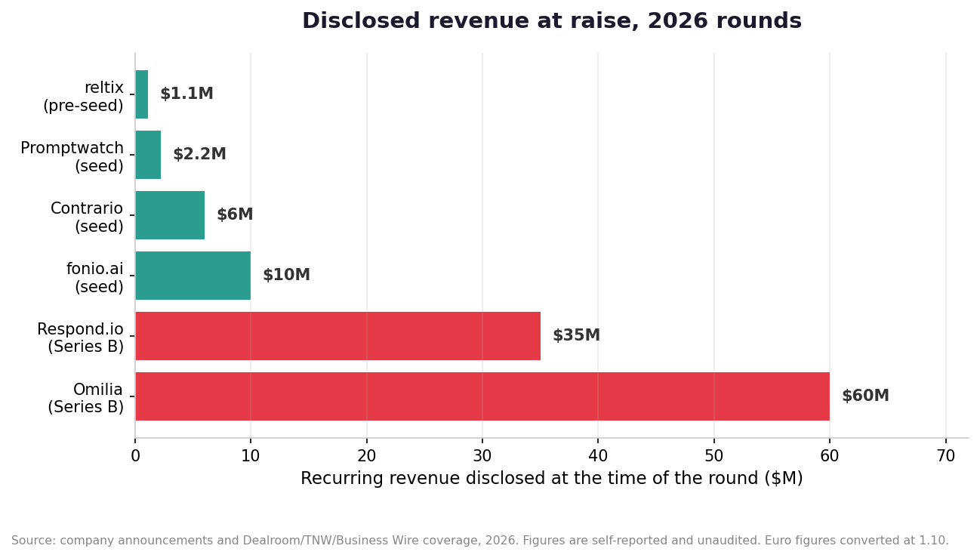
Task: Click the '$6M' value label
Action: click(x=235, y=215)
